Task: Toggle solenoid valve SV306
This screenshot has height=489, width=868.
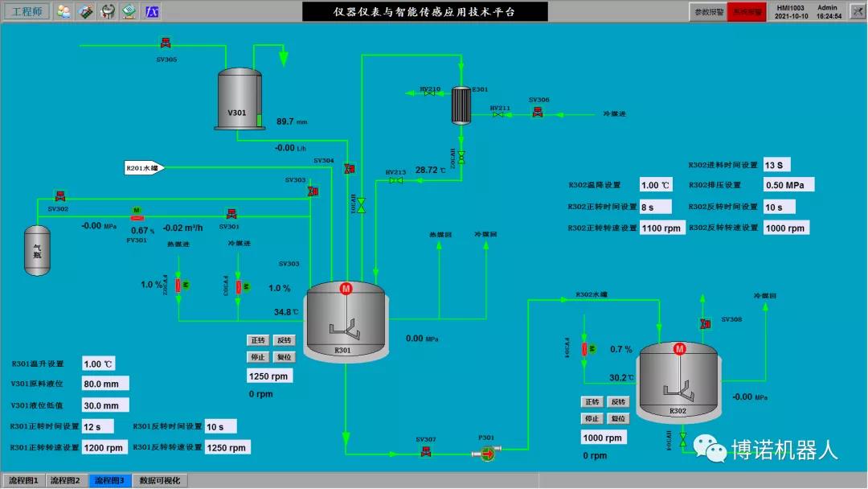Action: 538,113
